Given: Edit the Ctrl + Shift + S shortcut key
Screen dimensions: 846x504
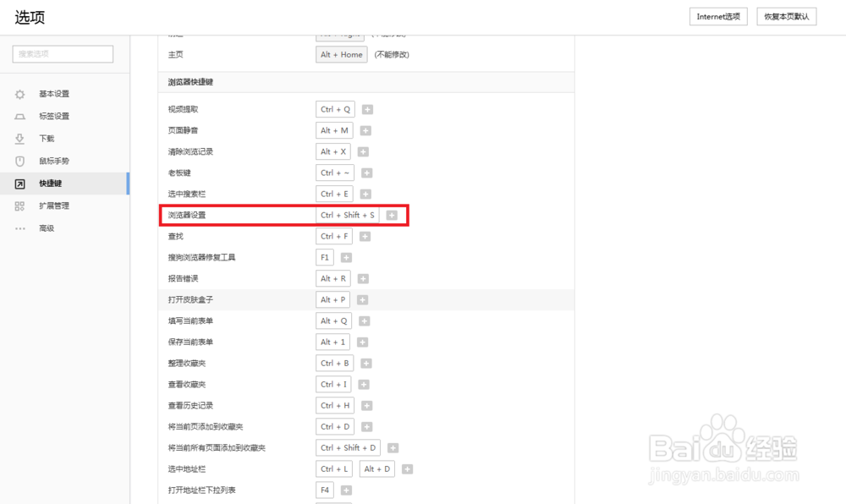Looking at the screenshot, I should coord(348,215).
